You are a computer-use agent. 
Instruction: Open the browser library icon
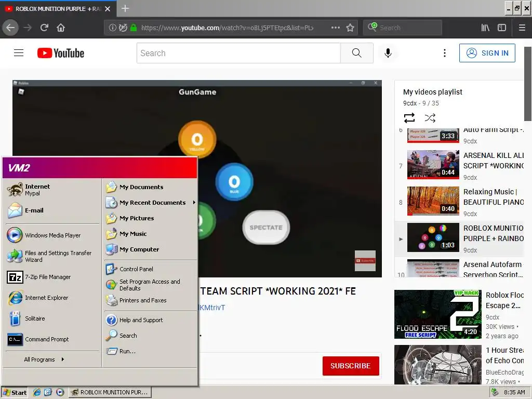click(485, 28)
